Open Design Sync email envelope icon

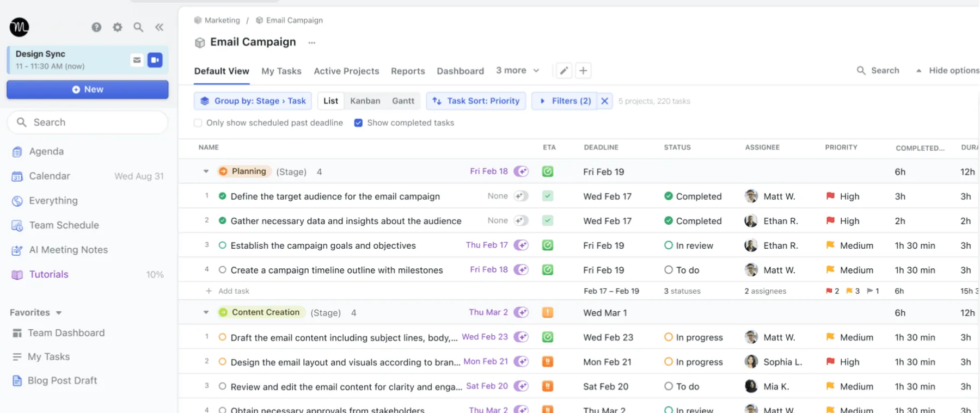(137, 60)
